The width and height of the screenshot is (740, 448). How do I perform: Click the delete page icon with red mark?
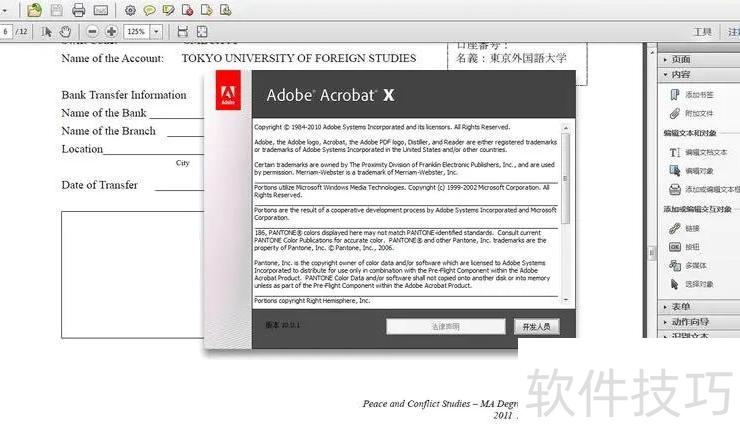click(x=187, y=10)
